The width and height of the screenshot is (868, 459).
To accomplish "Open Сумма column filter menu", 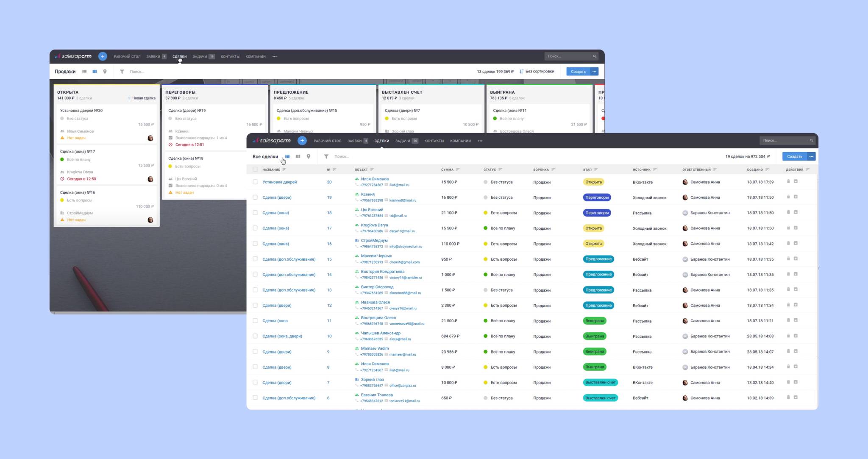I will click(458, 170).
